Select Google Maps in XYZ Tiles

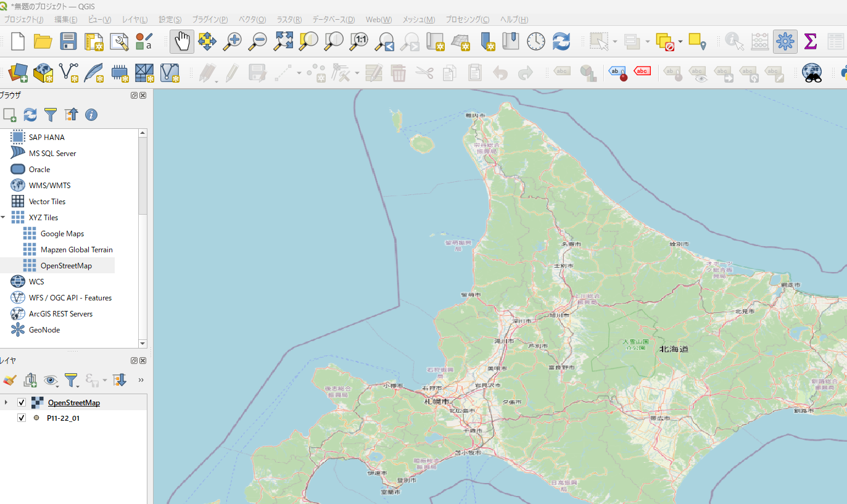pos(62,234)
